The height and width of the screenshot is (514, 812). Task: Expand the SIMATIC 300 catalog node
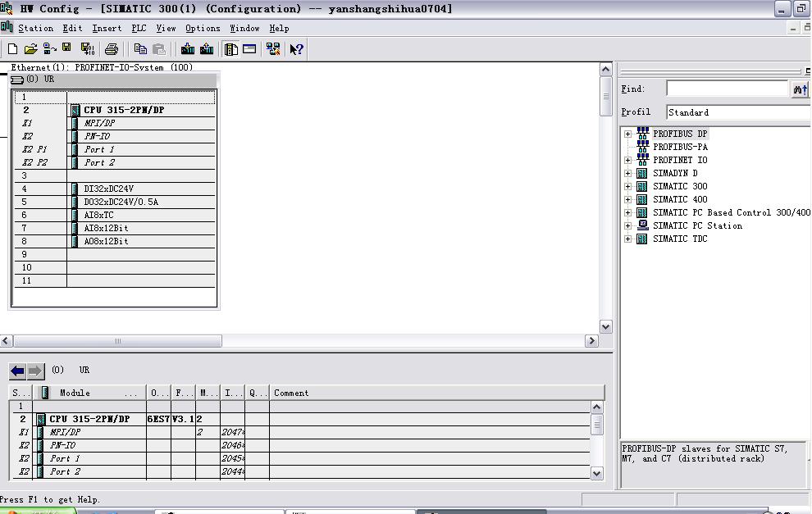628,186
